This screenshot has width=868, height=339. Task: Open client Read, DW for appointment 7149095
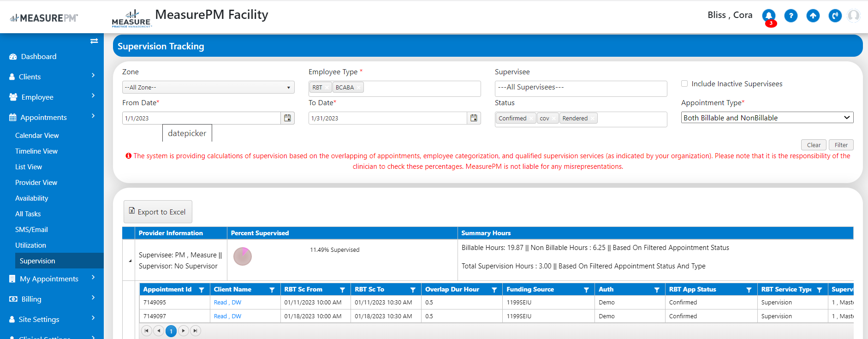pyautogui.click(x=227, y=303)
